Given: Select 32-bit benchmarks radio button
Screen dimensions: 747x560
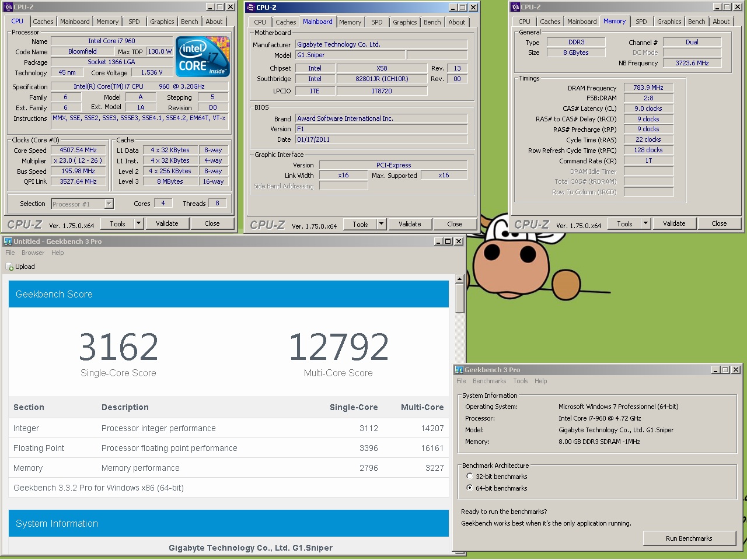Looking at the screenshot, I should click(470, 477).
